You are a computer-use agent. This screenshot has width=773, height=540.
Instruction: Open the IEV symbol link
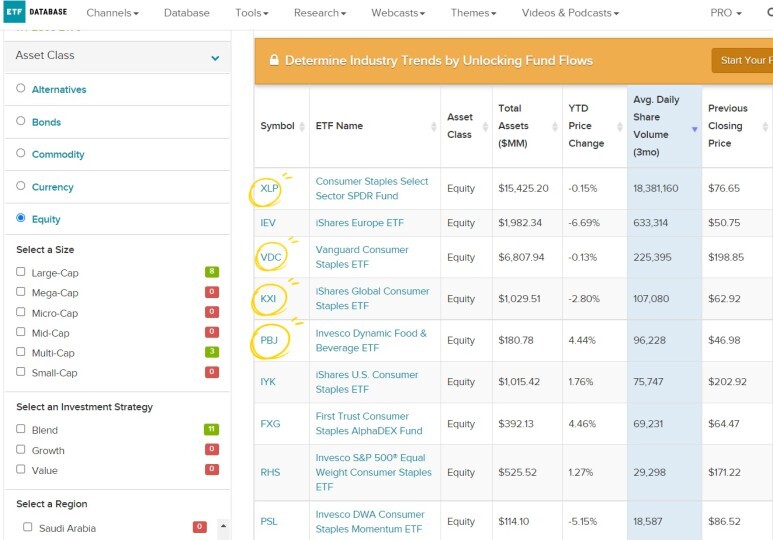[x=268, y=223]
